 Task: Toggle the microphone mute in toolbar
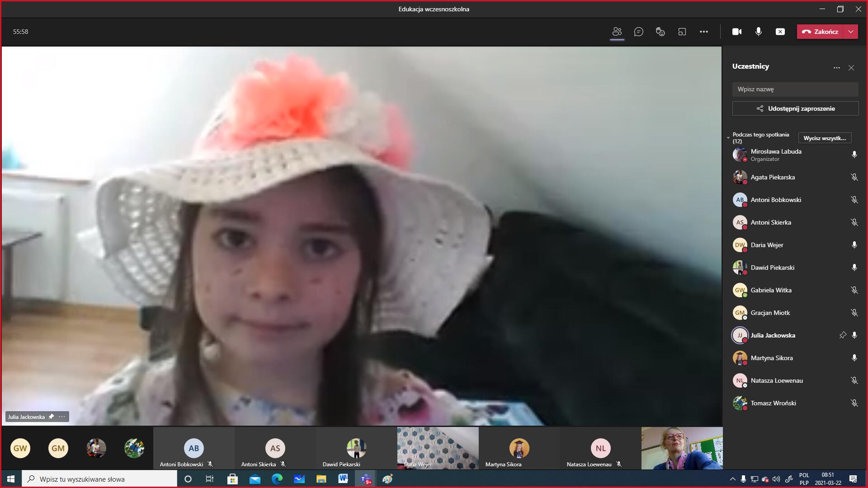759,32
